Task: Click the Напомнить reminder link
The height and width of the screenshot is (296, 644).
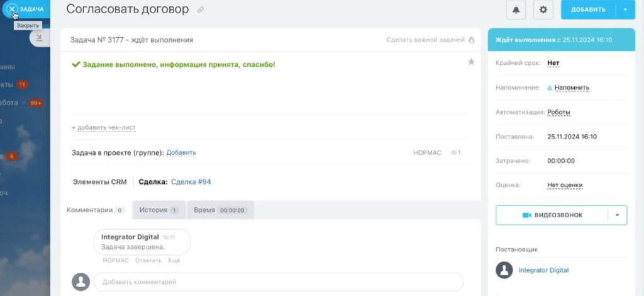Action: pyautogui.click(x=572, y=88)
